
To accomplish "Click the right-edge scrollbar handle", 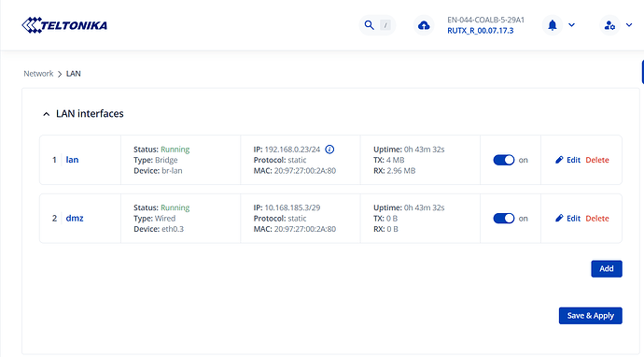I will [642, 72].
